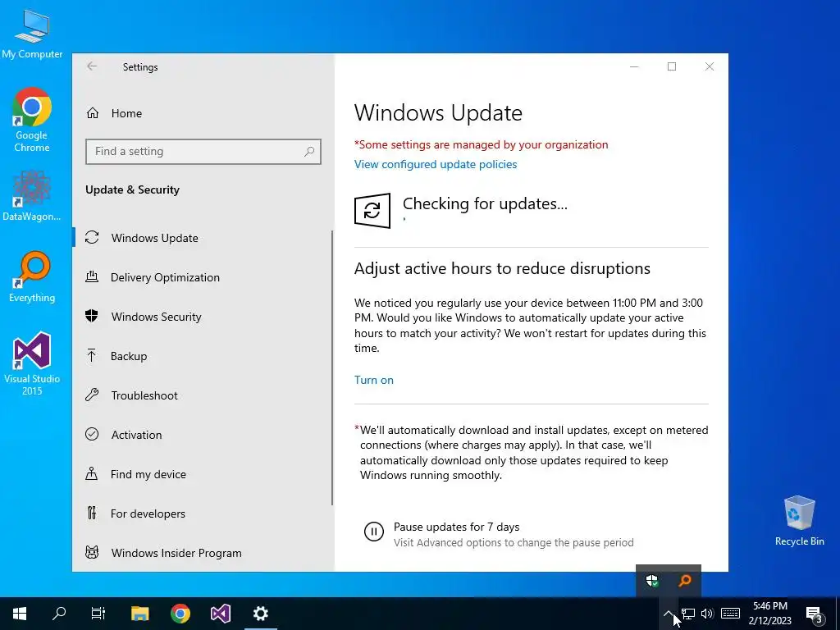Open Troubleshoot settings
The width and height of the screenshot is (840, 630).
pos(203,395)
